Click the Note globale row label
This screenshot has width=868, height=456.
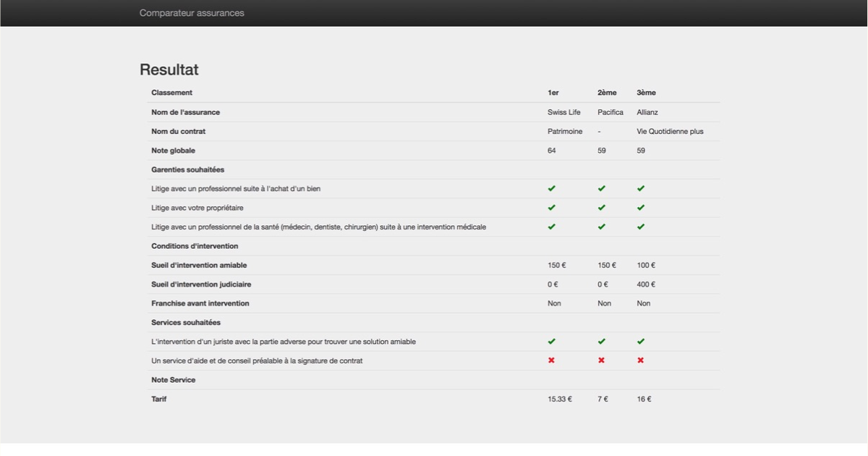(174, 151)
